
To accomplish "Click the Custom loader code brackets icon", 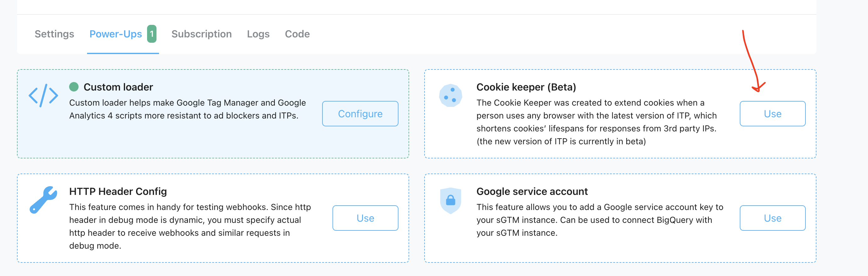I will click(43, 96).
